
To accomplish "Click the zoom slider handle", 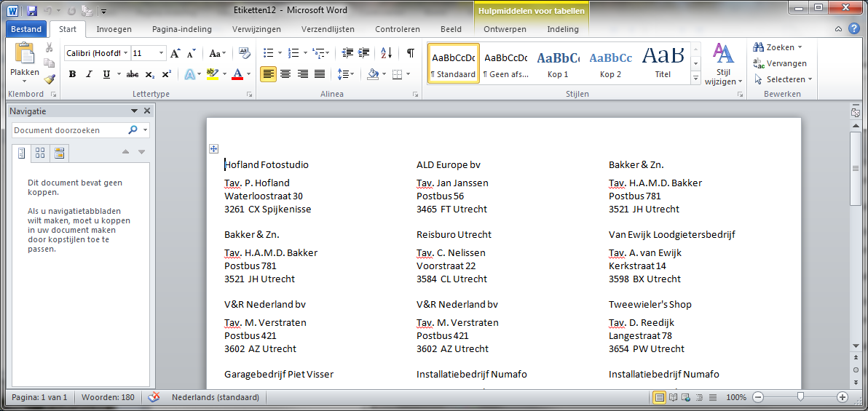I will [x=800, y=396].
